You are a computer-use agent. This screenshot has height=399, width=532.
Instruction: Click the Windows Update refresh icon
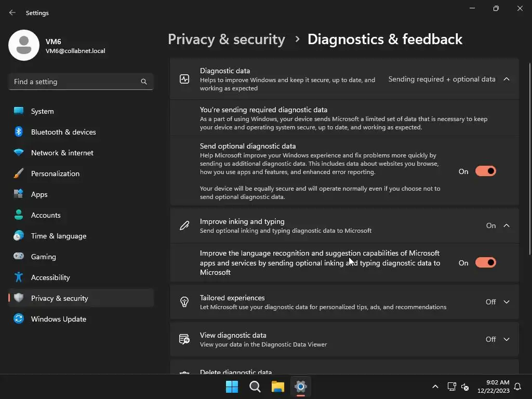[19, 318]
